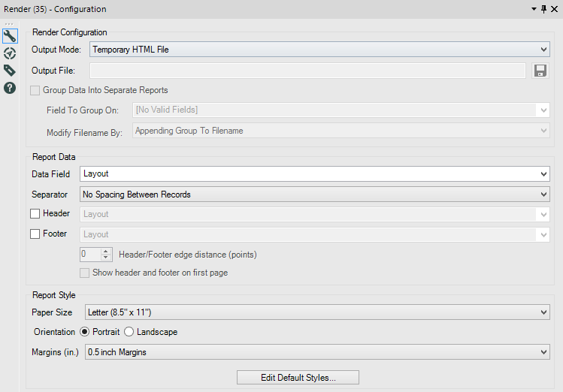The width and height of the screenshot is (563, 392).
Task: Open the Separator dropdown
Action: pos(315,194)
